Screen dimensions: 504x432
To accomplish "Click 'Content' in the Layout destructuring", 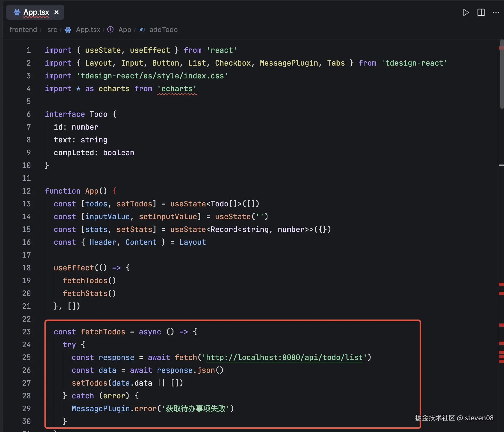I will pos(141,242).
